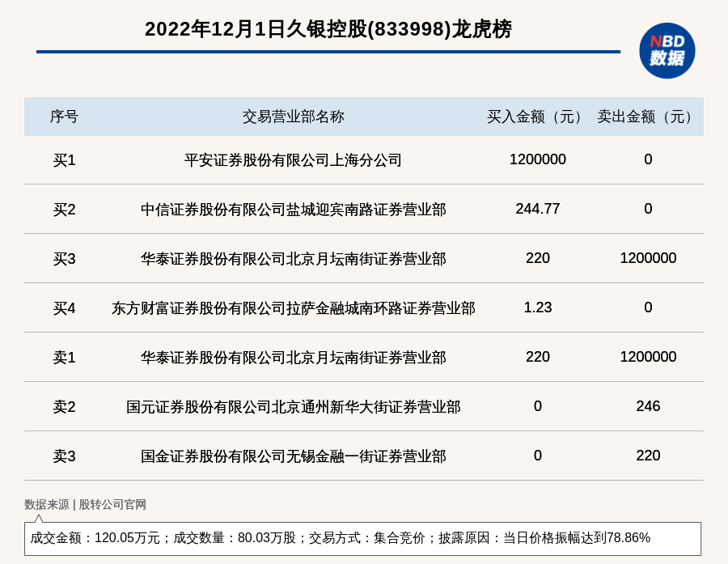728x564 pixels.
Task: Select the title 2022年12月1日久银控股(833998)龙虎榜
Action: click(x=328, y=29)
